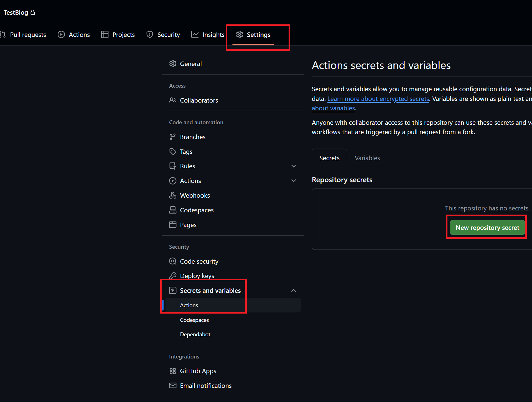This screenshot has height=402, width=532.
Task: Collapse the Secrets and variables section
Action: (294, 290)
